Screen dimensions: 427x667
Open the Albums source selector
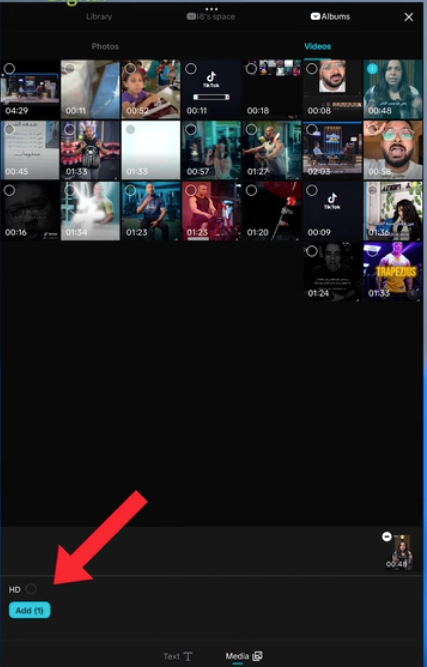[330, 17]
